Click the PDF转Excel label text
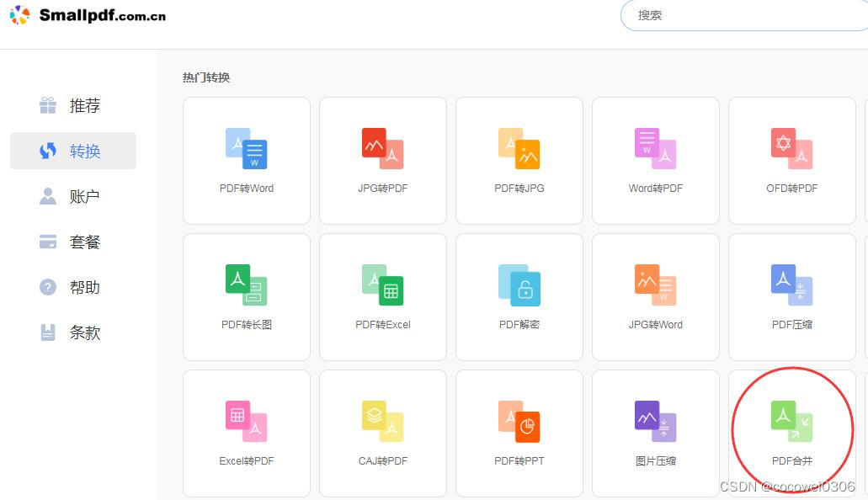The width and height of the screenshot is (868, 500). pyautogui.click(x=383, y=324)
